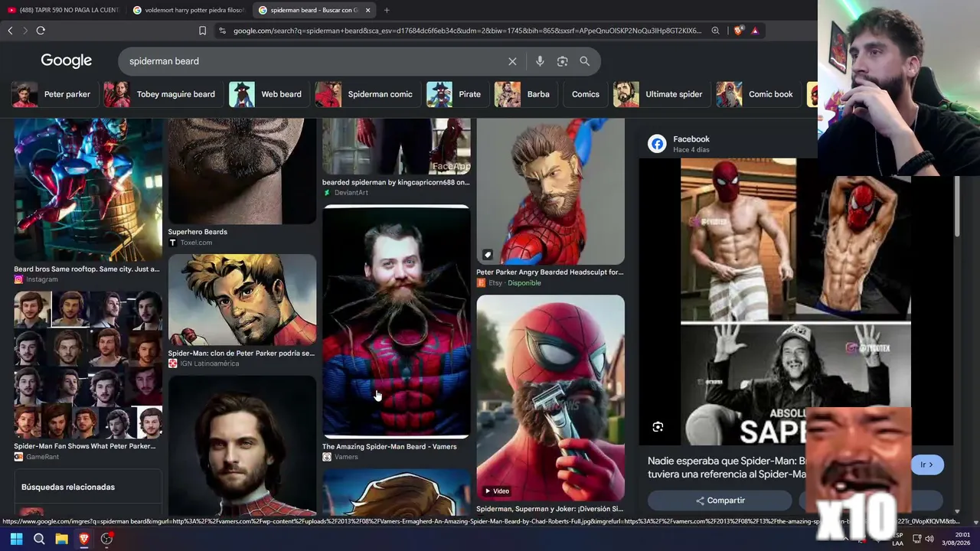Select the spiderman beard search tab
Image resolution: width=980 pixels, height=551 pixels.
tap(314, 10)
